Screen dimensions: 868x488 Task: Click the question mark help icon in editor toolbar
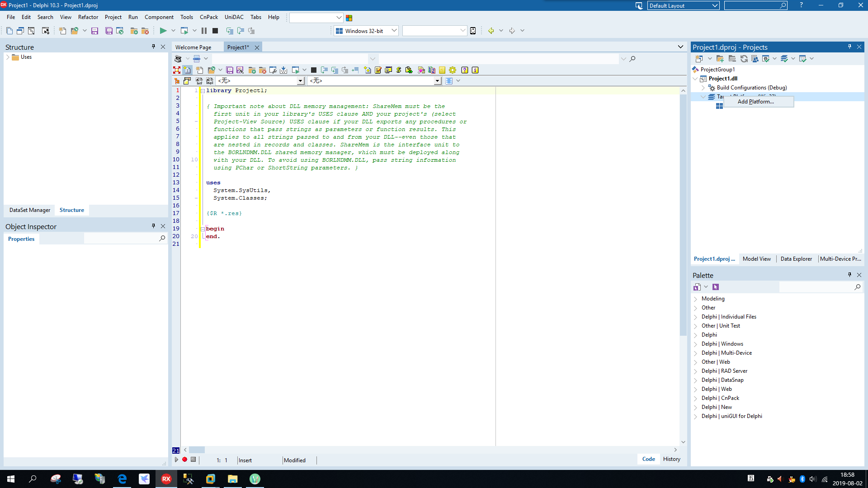tap(464, 70)
